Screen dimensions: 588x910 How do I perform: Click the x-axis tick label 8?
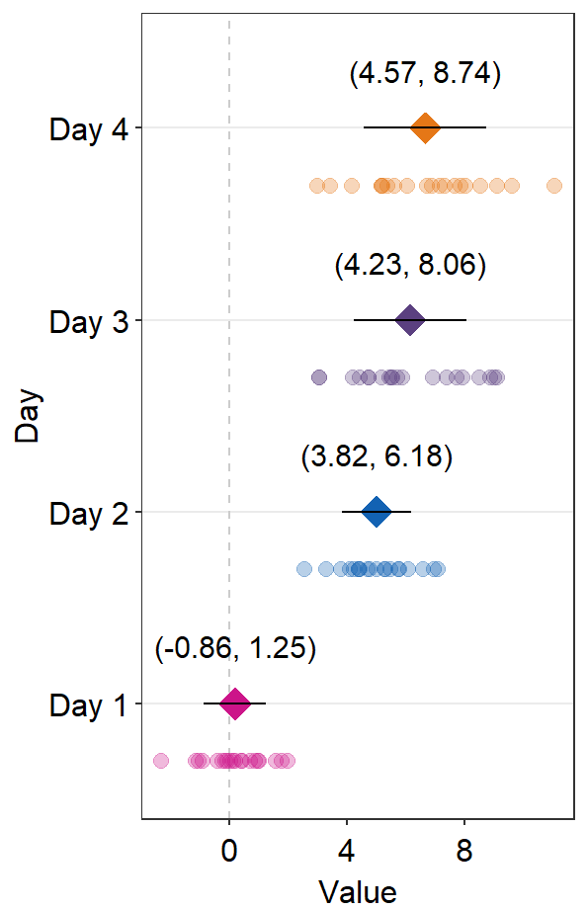463,852
